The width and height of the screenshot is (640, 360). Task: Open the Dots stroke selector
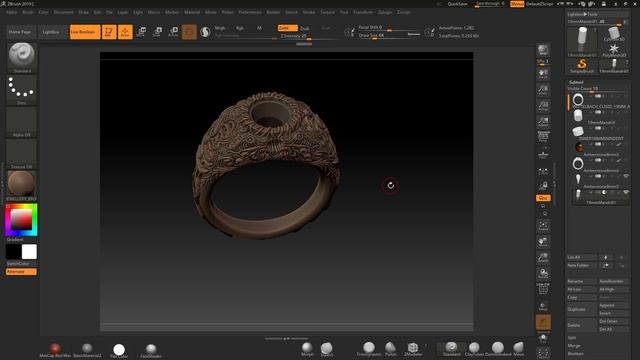coord(22,90)
